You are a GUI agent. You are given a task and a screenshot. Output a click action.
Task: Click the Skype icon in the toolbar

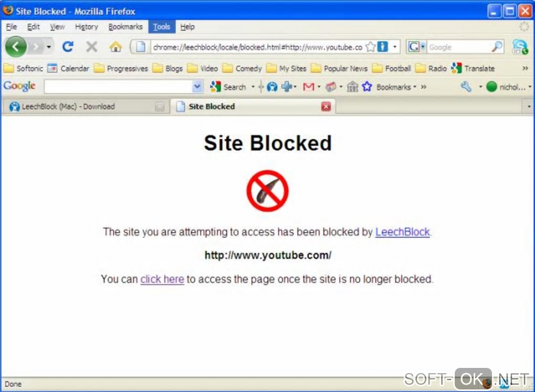click(x=520, y=47)
